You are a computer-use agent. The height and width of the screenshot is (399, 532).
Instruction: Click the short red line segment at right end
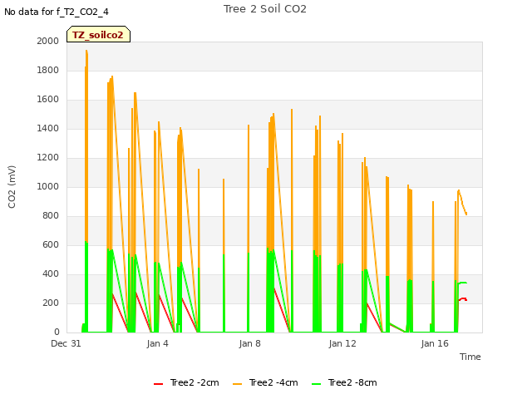463,299
